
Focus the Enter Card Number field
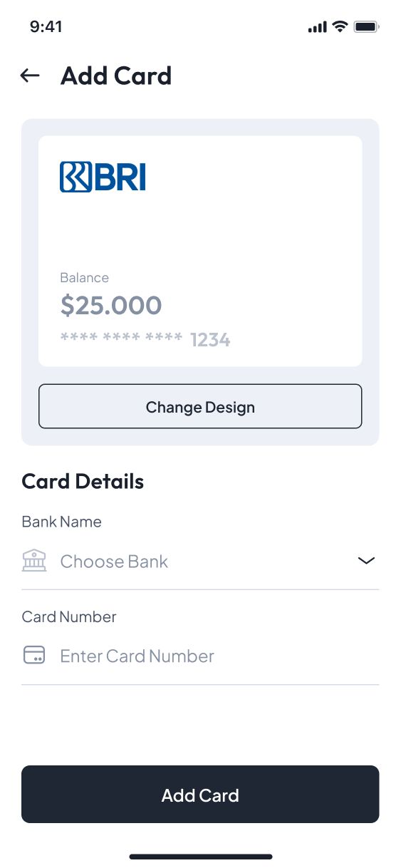coord(200,656)
